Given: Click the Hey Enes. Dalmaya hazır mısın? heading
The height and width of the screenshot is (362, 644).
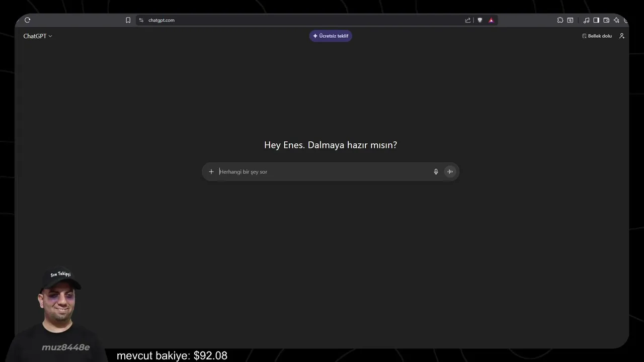Looking at the screenshot, I should coord(331,145).
